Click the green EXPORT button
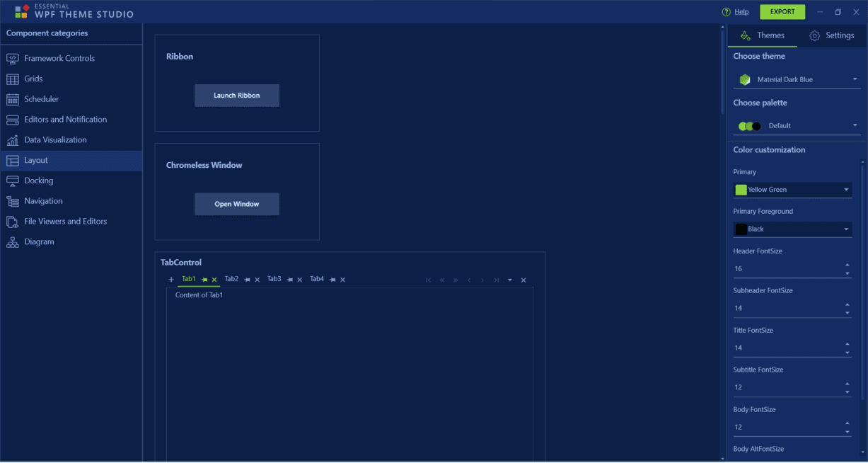Screen dimensions: 868x463 tap(782, 12)
